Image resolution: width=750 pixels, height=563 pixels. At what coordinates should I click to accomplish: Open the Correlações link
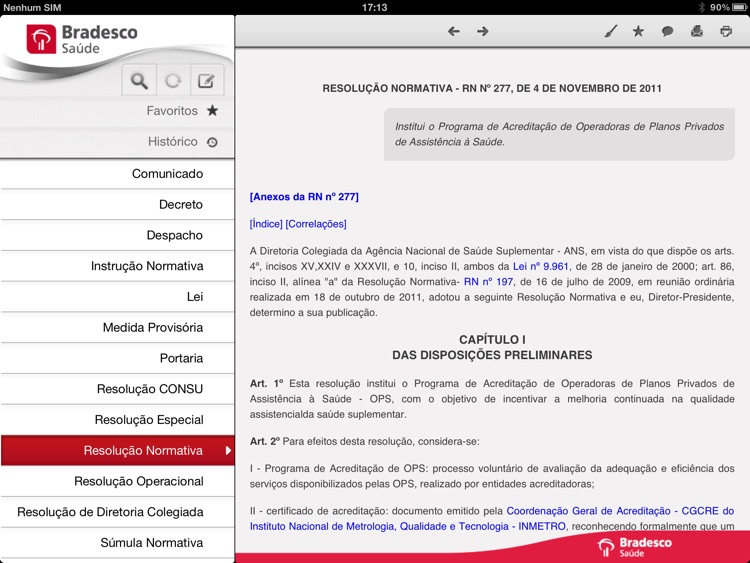pyautogui.click(x=316, y=224)
